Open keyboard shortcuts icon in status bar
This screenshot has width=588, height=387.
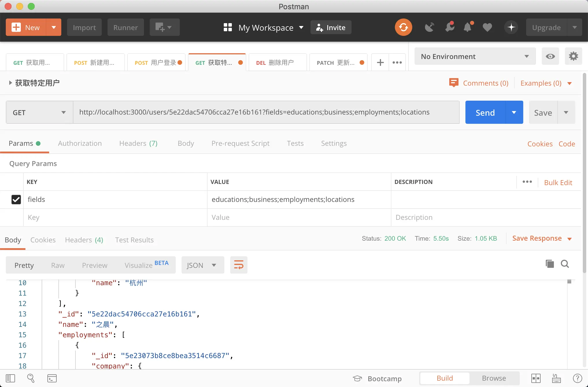pos(556,378)
